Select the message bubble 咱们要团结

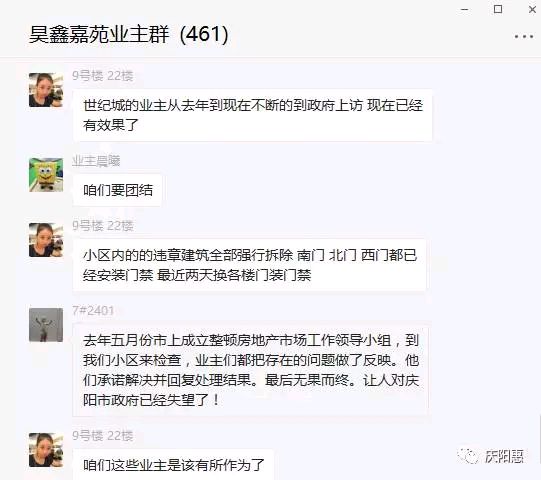(x=117, y=190)
